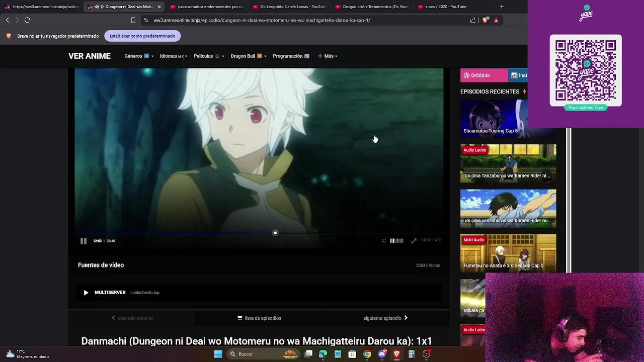View site information icon in address bar
Screen dimensions: 644x362
click(x=146, y=20)
